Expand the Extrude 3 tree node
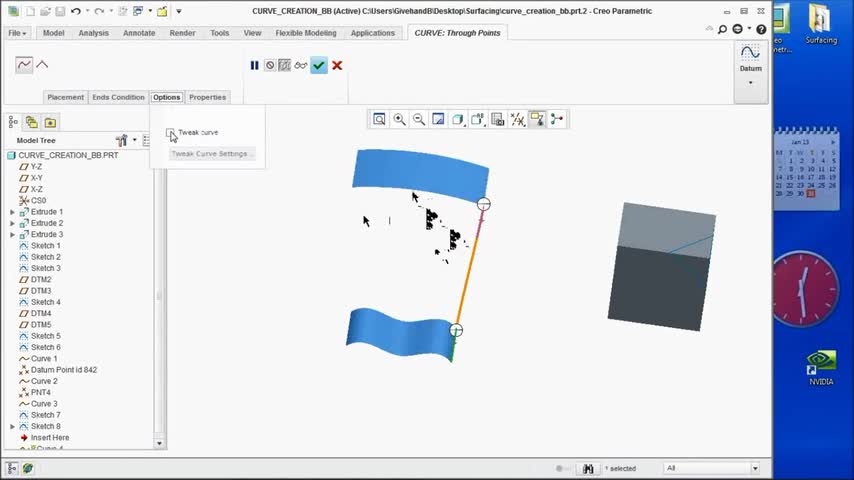This screenshot has height=480, width=854. (13, 235)
